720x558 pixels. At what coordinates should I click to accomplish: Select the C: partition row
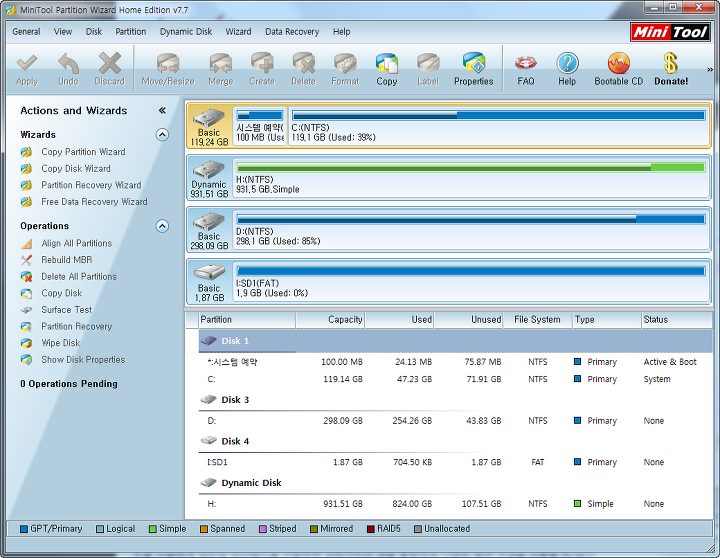[455, 379]
